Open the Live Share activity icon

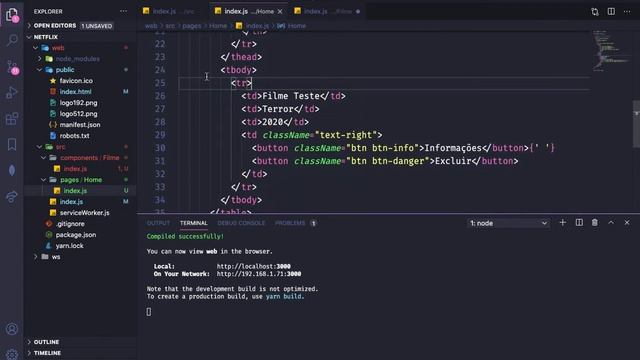point(12,196)
